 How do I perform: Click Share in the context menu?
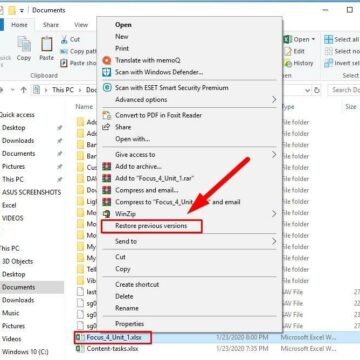pyautogui.click(x=123, y=127)
